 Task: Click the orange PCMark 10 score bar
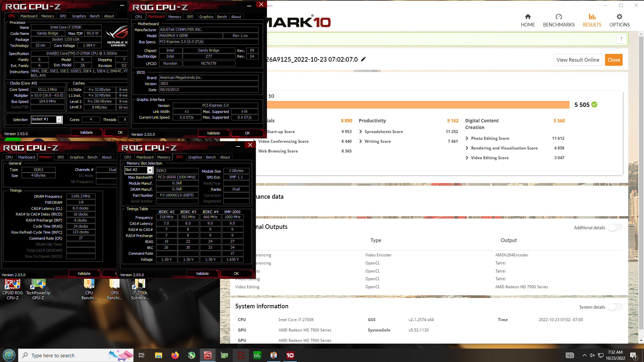coord(418,105)
